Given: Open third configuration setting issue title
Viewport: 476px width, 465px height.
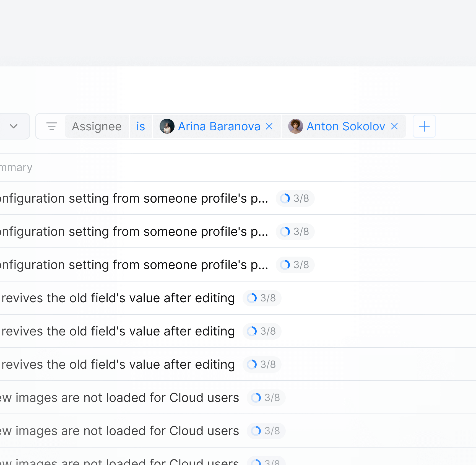Looking at the screenshot, I should [134, 265].
